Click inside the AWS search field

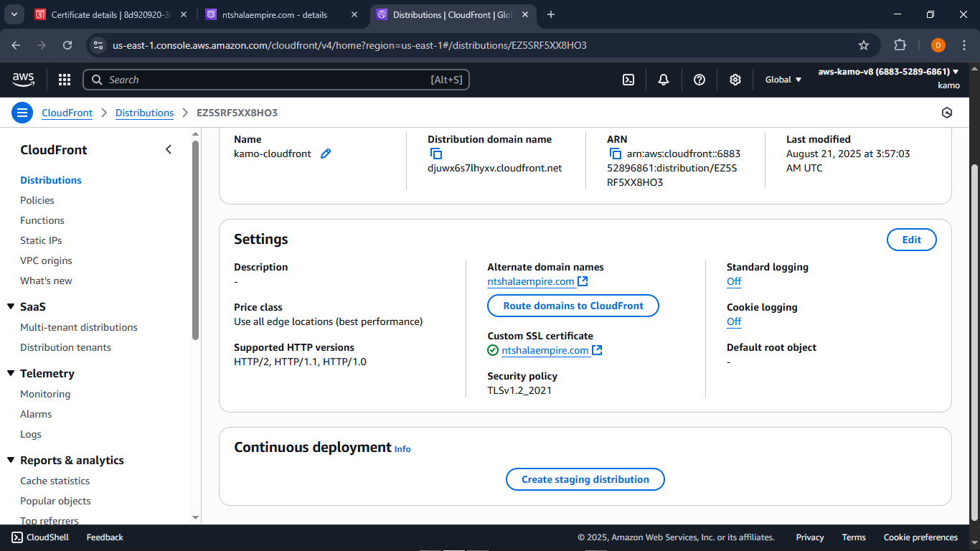276,80
